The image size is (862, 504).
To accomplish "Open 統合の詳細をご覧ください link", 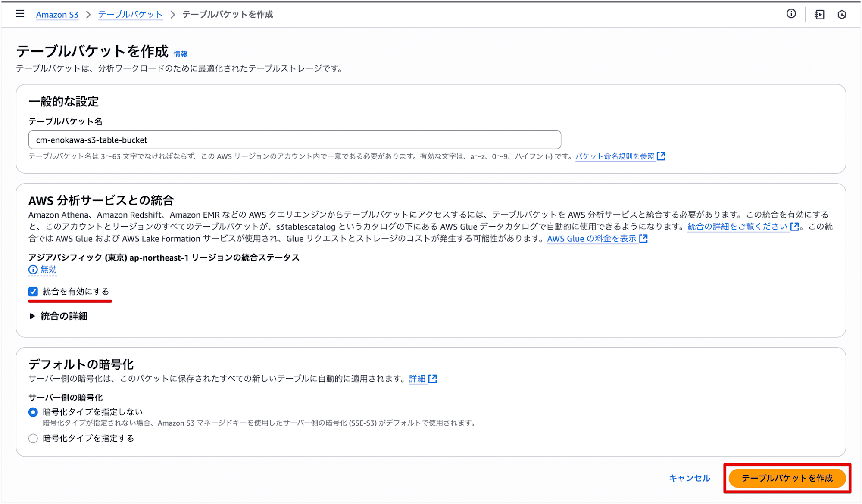I will click(x=738, y=226).
